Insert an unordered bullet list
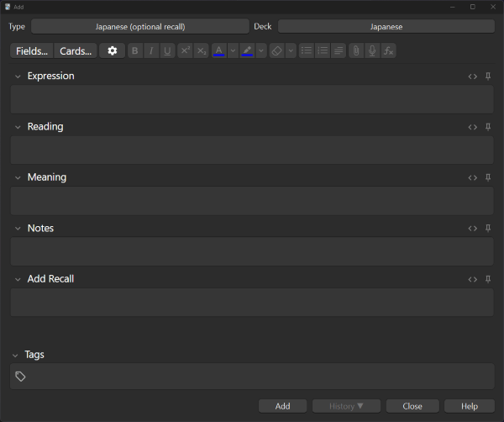The image size is (504, 422). (307, 50)
